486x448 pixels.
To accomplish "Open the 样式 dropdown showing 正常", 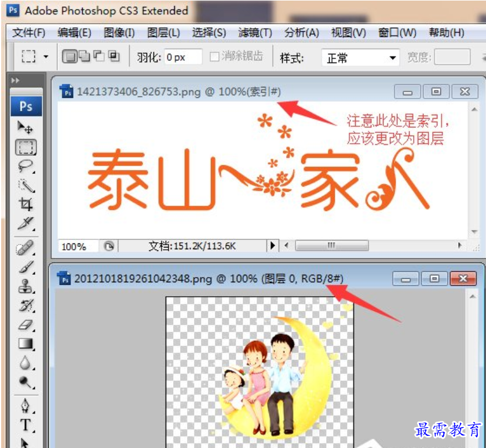I will (360, 57).
